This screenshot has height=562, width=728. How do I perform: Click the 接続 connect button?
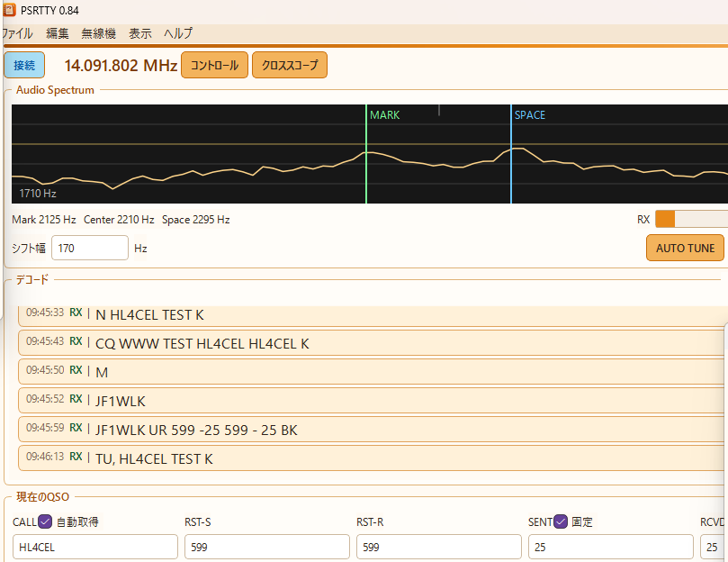coord(24,65)
